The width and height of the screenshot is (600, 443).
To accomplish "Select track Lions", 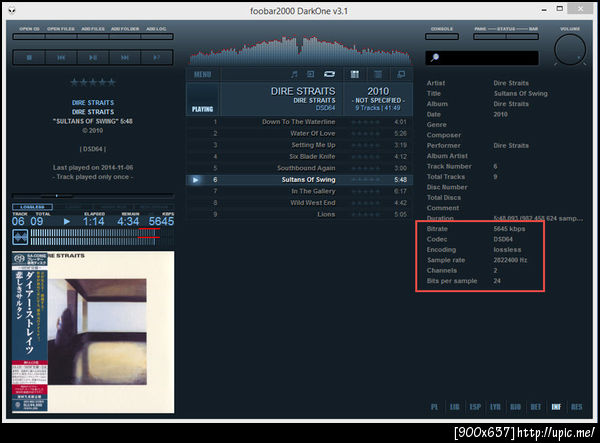I will pyautogui.click(x=299, y=214).
